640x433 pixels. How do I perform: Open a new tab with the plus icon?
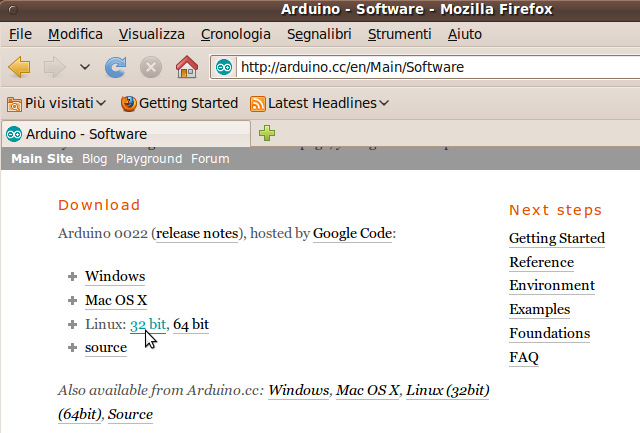click(x=267, y=133)
